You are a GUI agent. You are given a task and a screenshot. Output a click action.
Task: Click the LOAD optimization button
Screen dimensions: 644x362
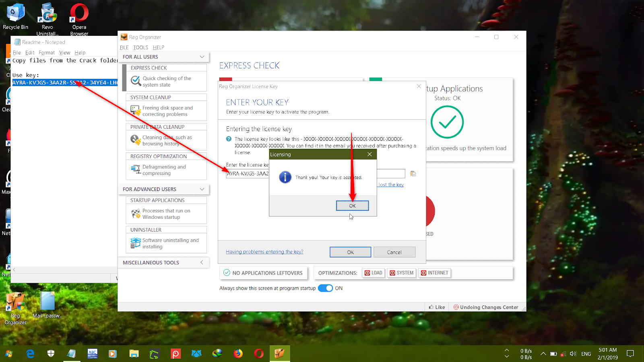[374, 273]
